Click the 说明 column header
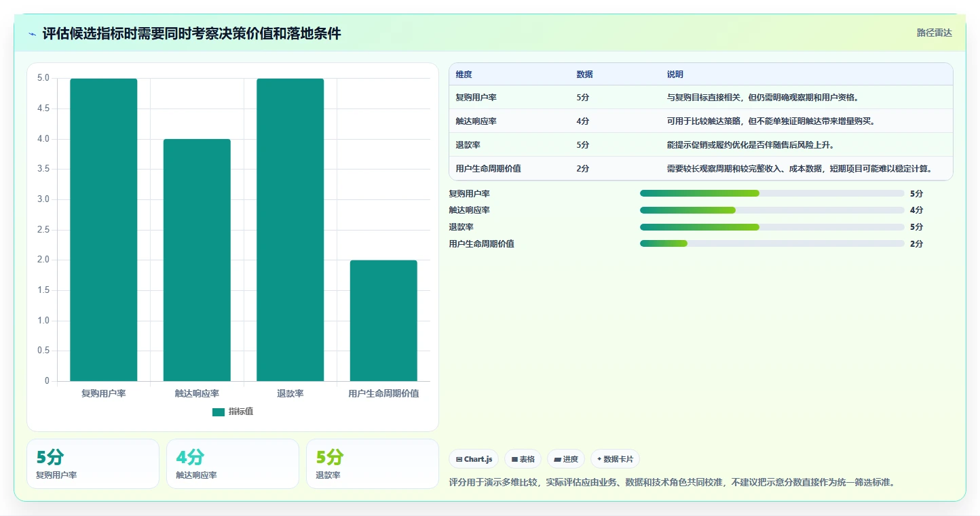 tap(675, 75)
